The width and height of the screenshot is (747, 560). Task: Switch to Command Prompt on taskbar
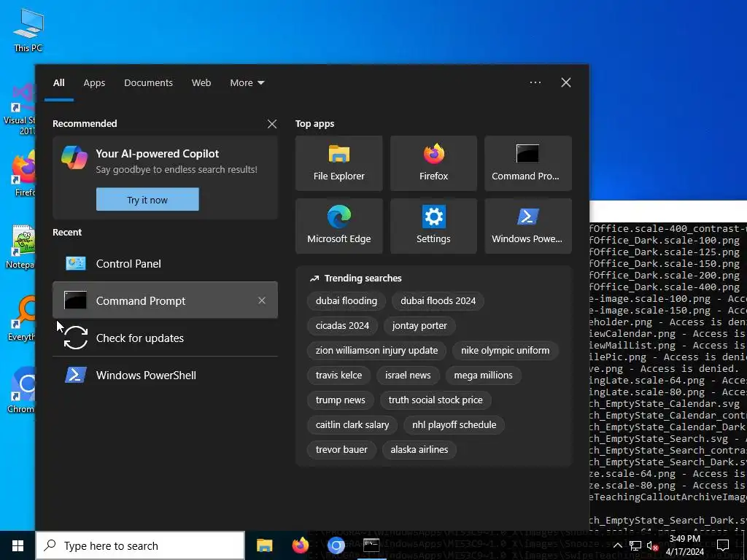(371, 545)
